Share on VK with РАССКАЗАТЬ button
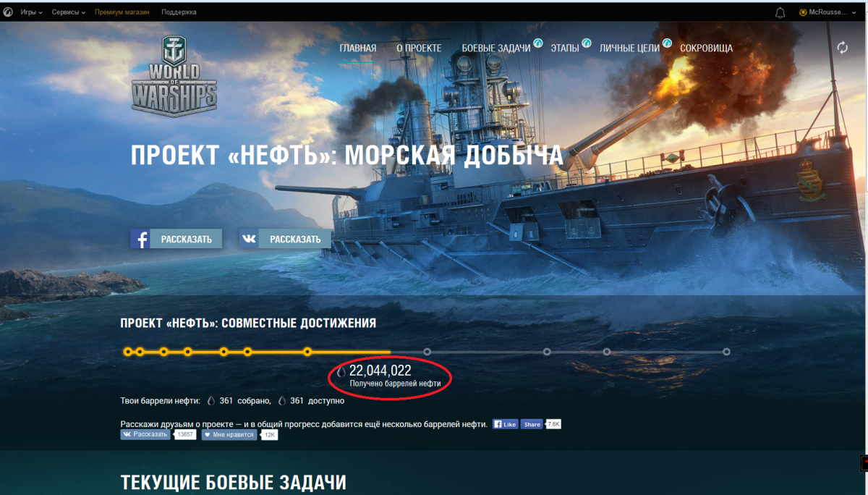The height and width of the screenshot is (495, 868). pos(285,239)
